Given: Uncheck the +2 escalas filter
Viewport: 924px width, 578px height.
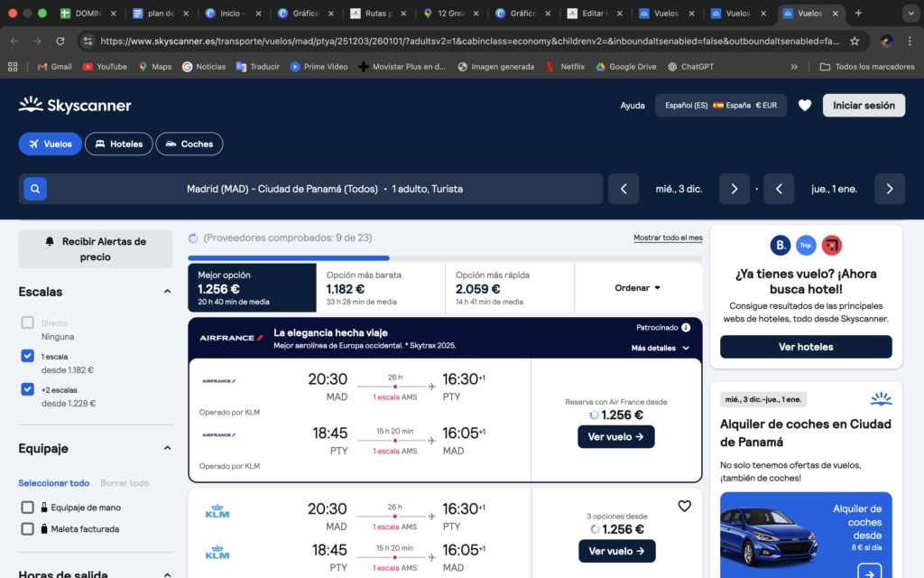Looking at the screenshot, I should [27, 389].
